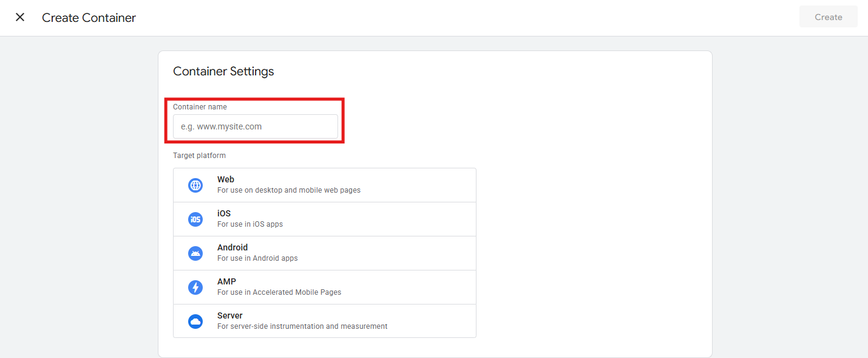Click the Target platform label

click(199, 156)
